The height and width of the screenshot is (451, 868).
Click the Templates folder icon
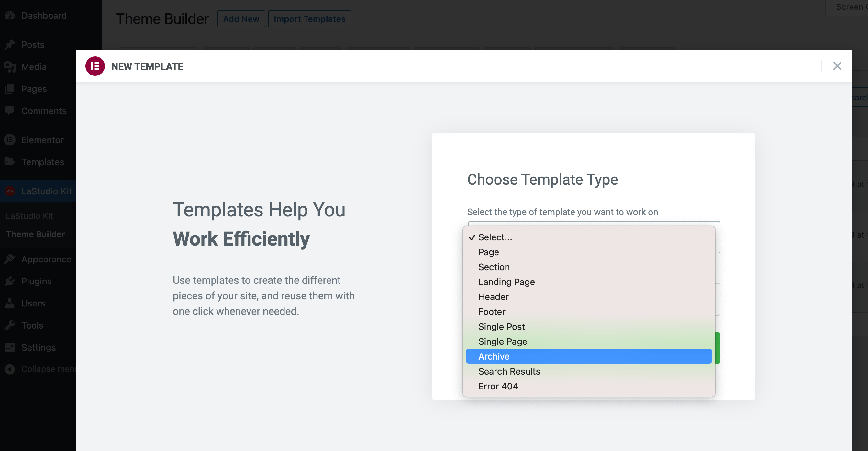[x=10, y=162]
